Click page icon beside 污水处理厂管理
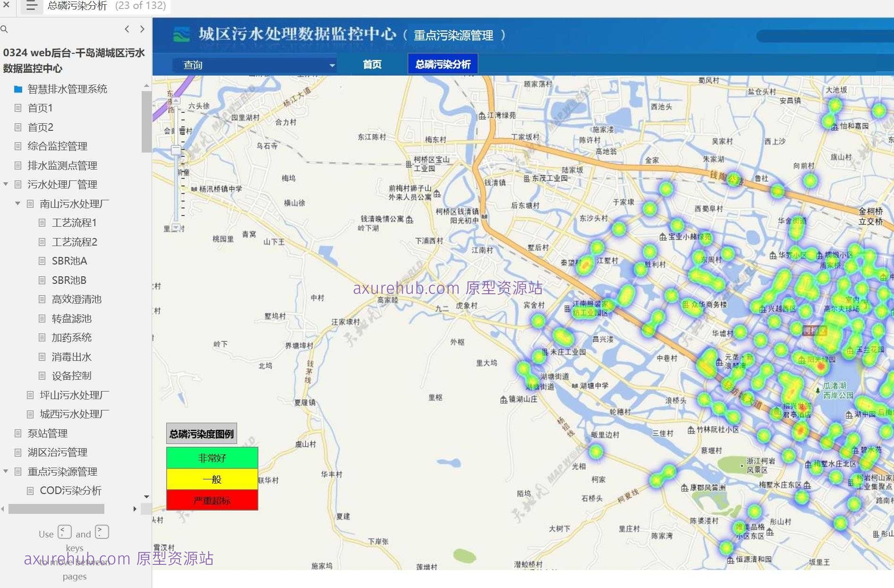The width and height of the screenshot is (894, 588). pyautogui.click(x=18, y=184)
